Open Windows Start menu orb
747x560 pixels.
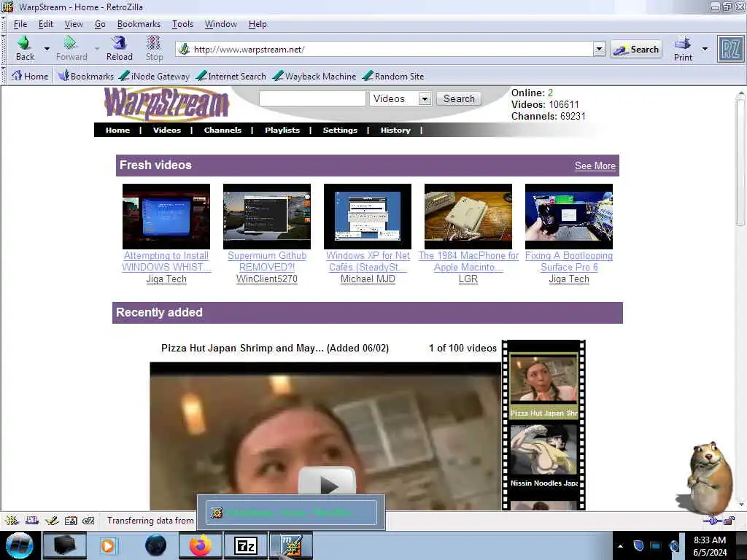19,545
